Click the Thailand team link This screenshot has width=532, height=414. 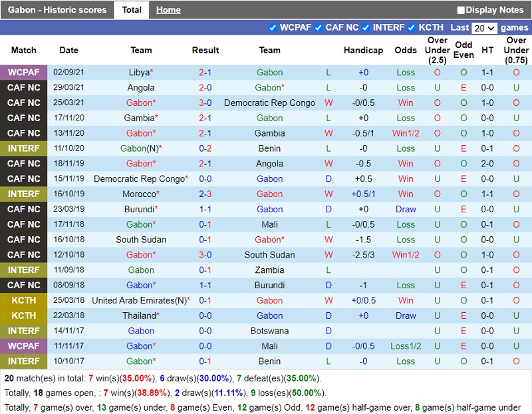[138, 316]
